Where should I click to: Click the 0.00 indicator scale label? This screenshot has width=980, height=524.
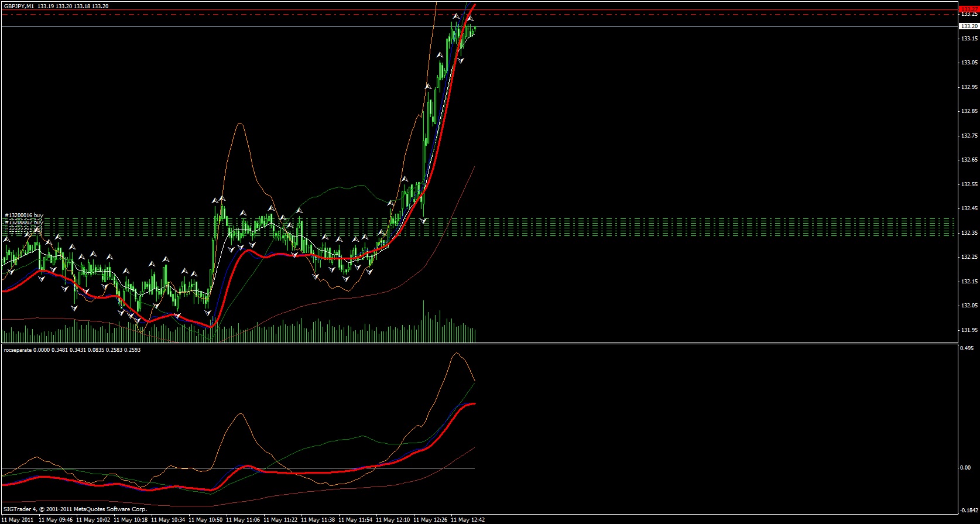pos(965,468)
